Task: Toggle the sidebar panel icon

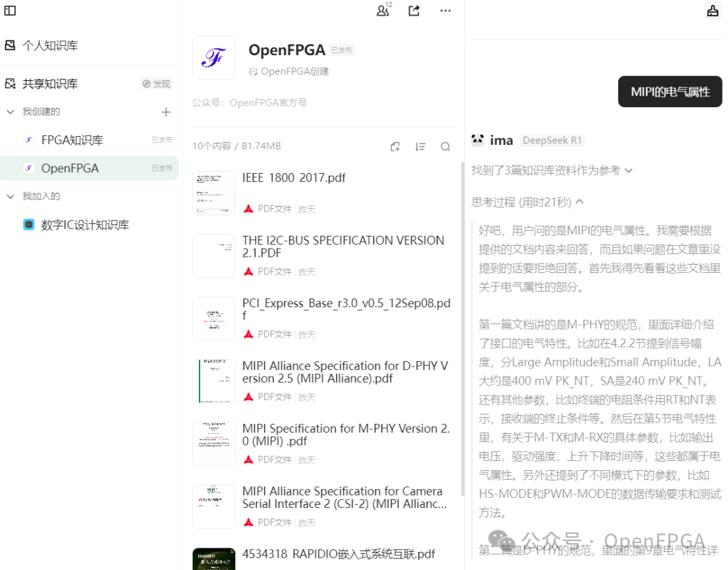Action: coord(9,10)
